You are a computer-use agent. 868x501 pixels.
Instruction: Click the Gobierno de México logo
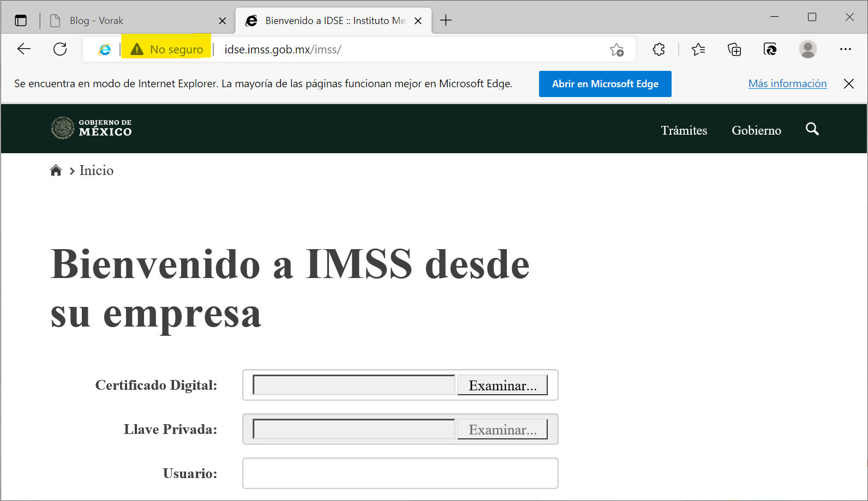click(x=92, y=128)
